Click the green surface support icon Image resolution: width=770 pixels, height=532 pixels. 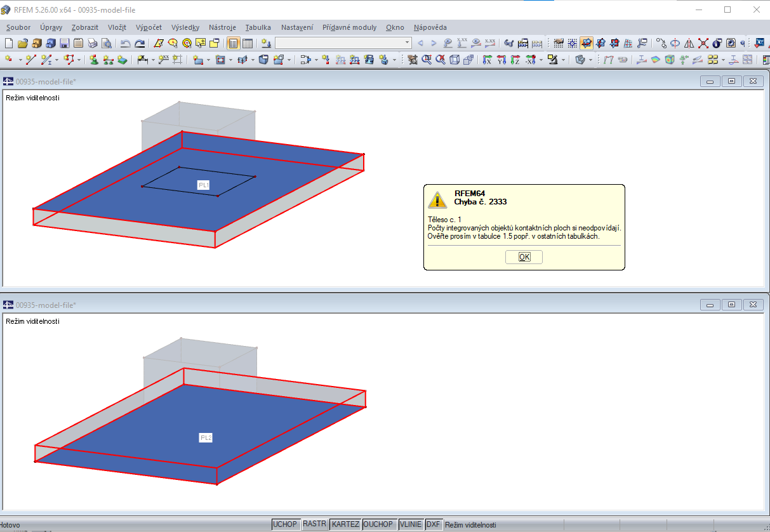123,60
